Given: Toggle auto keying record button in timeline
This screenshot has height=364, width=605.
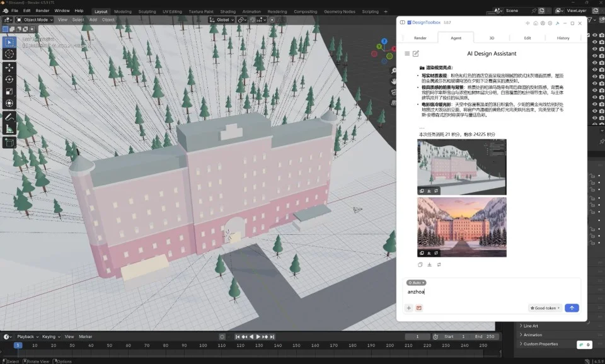Looking at the screenshot, I should tap(222, 337).
